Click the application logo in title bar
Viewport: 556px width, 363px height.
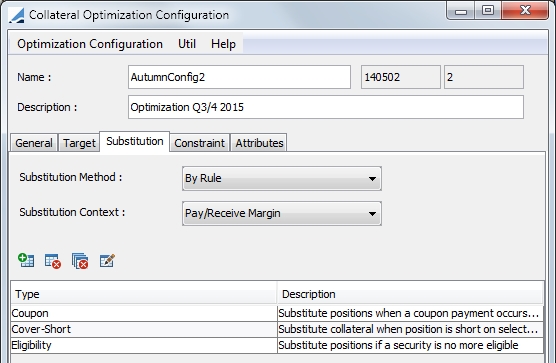click(17, 15)
